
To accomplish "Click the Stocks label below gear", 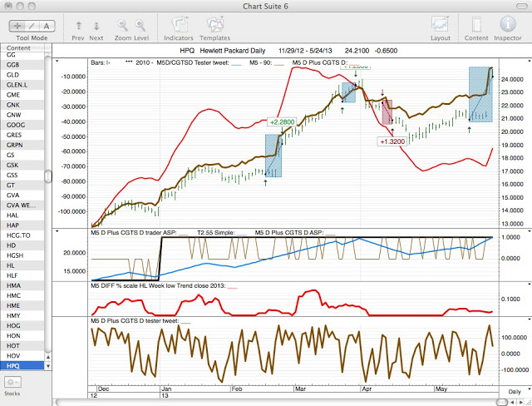I will coord(12,394).
